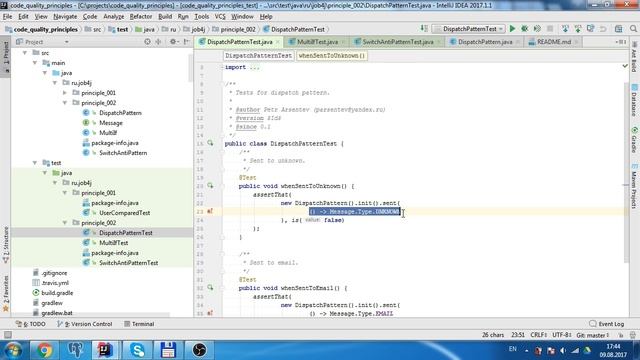
Task: Open the Event Log
Action: (x=607, y=324)
